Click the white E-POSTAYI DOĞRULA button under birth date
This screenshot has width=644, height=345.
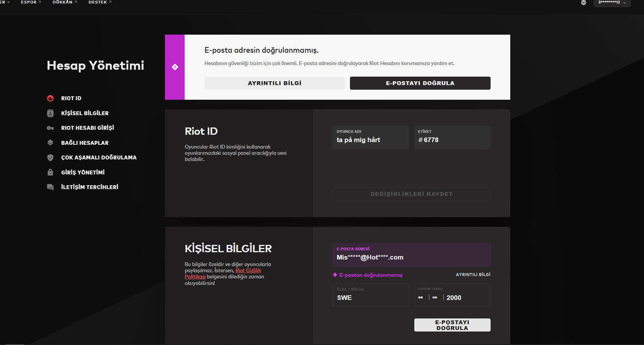click(452, 325)
